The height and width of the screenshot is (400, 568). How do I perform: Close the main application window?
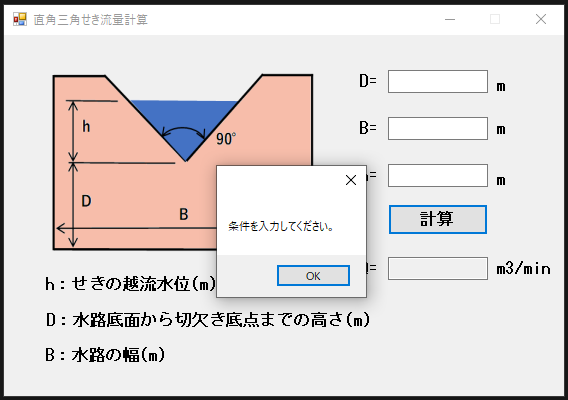(x=541, y=19)
